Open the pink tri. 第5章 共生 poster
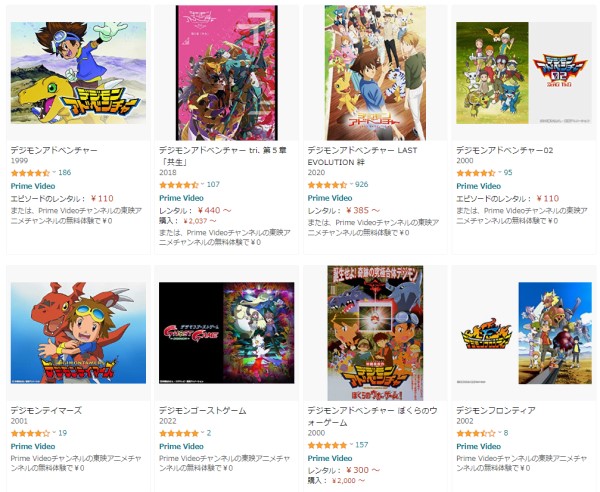 227,73
